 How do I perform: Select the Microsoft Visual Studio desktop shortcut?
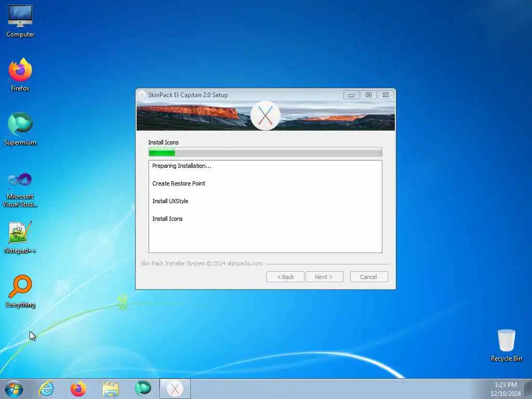point(20,189)
